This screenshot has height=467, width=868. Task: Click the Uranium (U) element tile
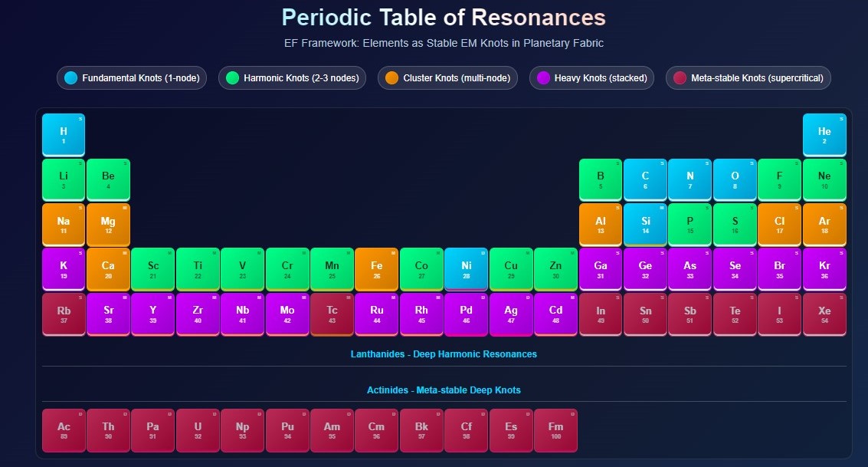click(198, 430)
